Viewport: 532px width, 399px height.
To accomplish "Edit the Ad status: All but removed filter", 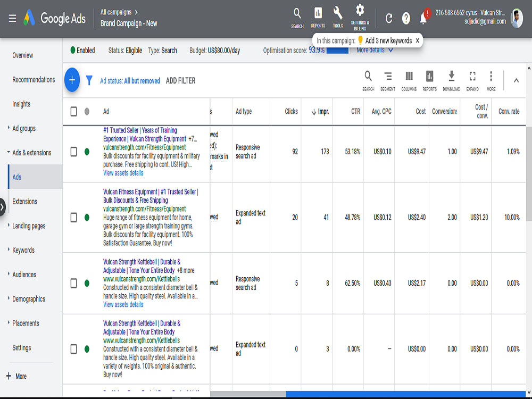I will click(x=130, y=81).
